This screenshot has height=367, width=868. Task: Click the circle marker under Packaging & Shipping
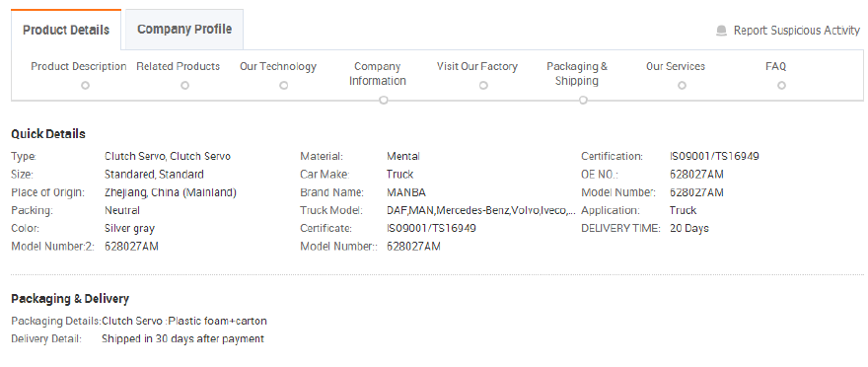583,101
